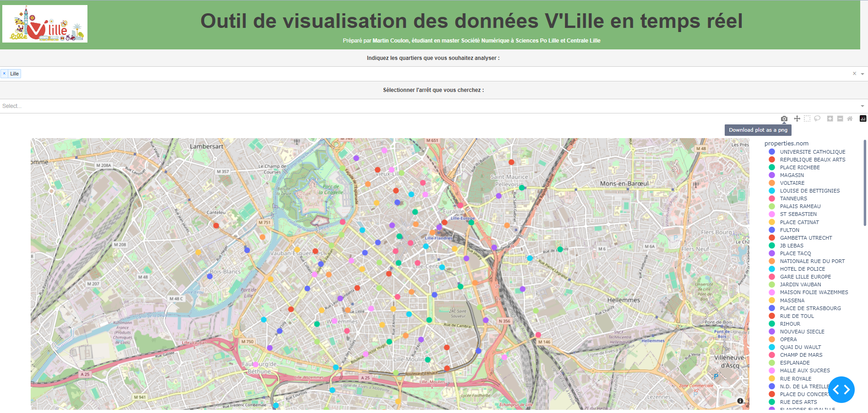The width and height of the screenshot is (868, 413).
Task: Open the Plotly logo link in the modebar
Action: [863, 119]
